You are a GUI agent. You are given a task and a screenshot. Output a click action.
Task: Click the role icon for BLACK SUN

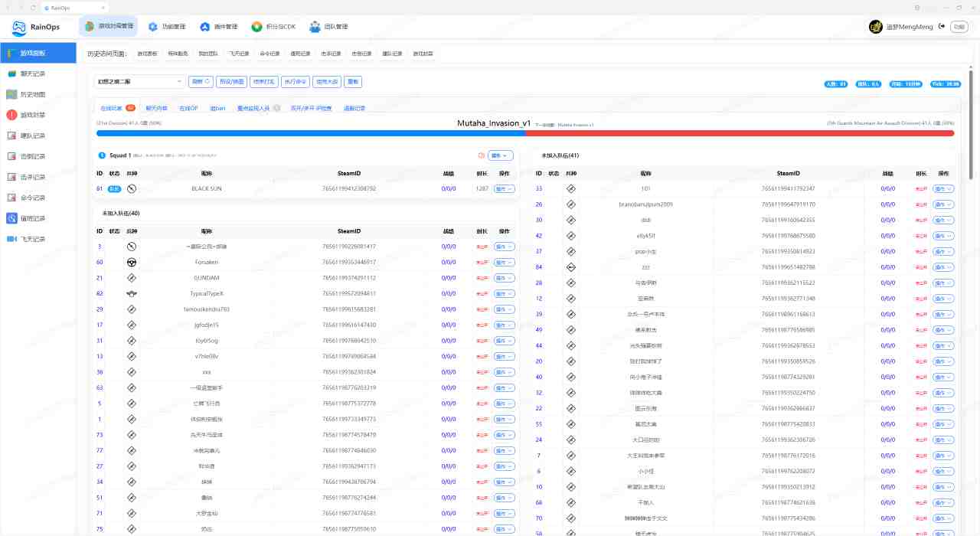(x=132, y=188)
